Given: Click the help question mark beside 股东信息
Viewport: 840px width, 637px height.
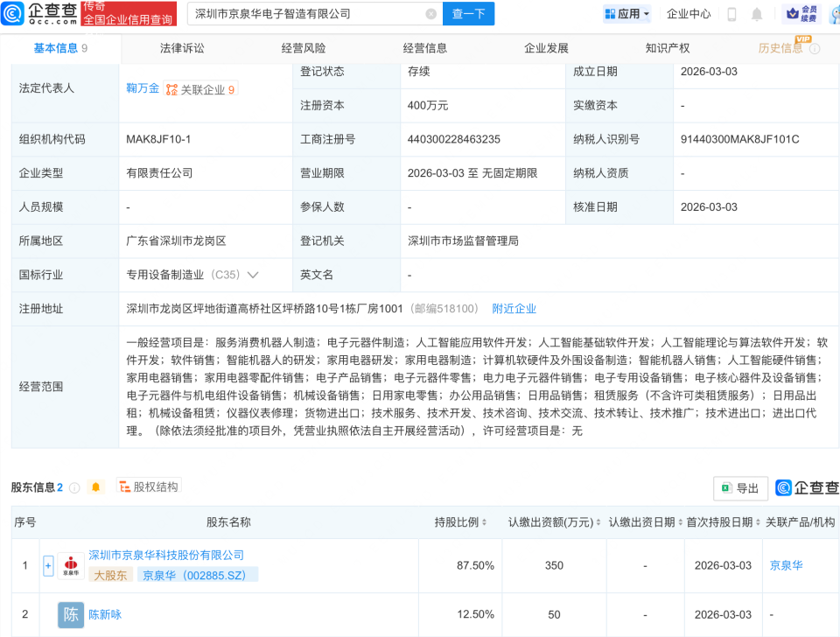Looking at the screenshot, I should [x=73, y=487].
